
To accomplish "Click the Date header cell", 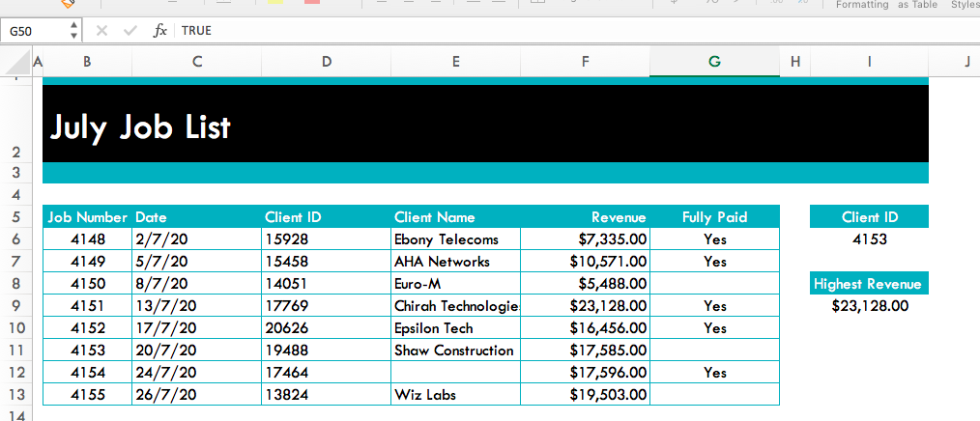I will (x=197, y=216).
